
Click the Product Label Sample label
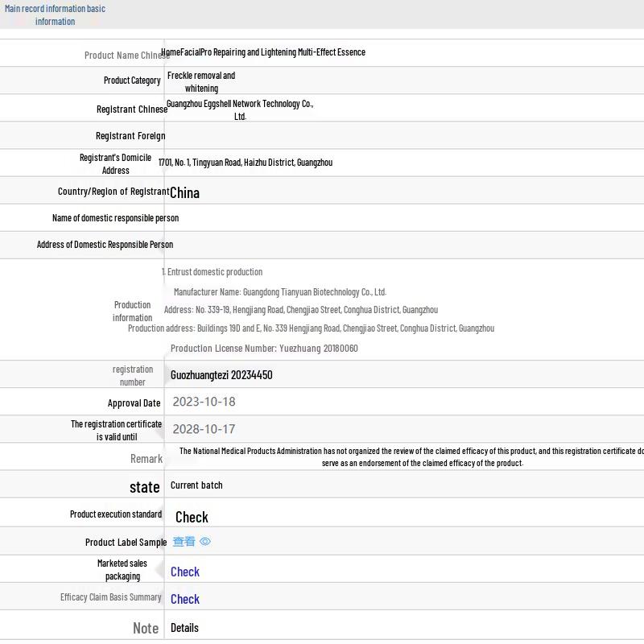pos(126,543)
